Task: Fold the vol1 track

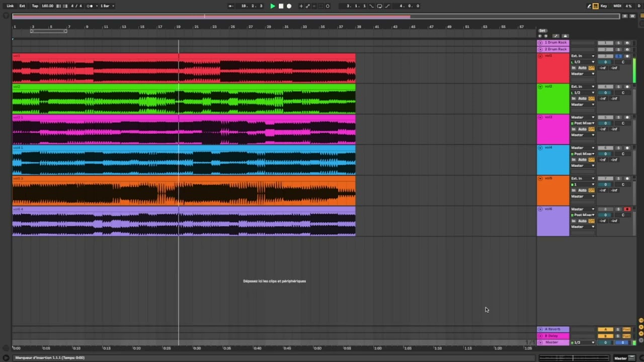Action: pos(540,56)
